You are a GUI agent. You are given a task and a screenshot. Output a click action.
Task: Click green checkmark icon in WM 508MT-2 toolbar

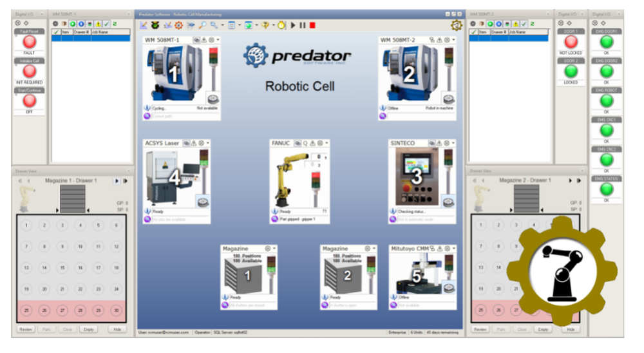click(524, 24)
